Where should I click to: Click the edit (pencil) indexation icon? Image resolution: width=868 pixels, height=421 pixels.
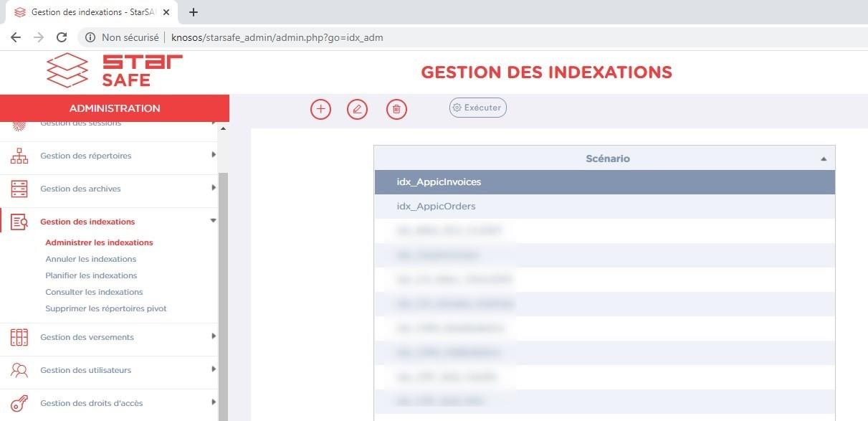click(357, 109)
